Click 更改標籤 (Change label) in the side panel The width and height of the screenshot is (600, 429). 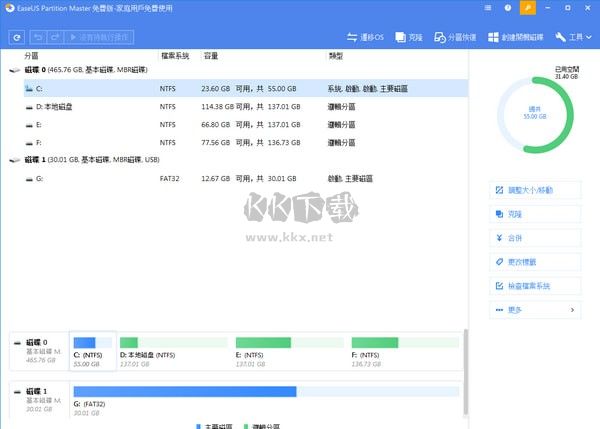point(535,262)
